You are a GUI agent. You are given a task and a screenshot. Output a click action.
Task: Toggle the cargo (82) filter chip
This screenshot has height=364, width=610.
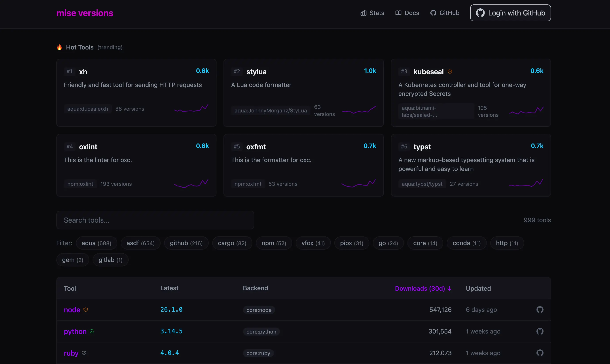coord(232,243)
